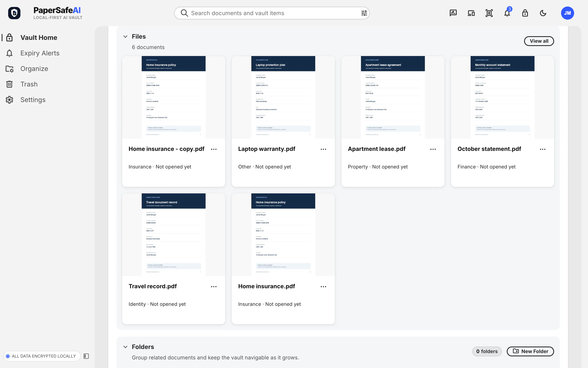This screenshot has height=368, width=588.
Task: Click the search magnifier icon
Action: [x=184, y=13]
